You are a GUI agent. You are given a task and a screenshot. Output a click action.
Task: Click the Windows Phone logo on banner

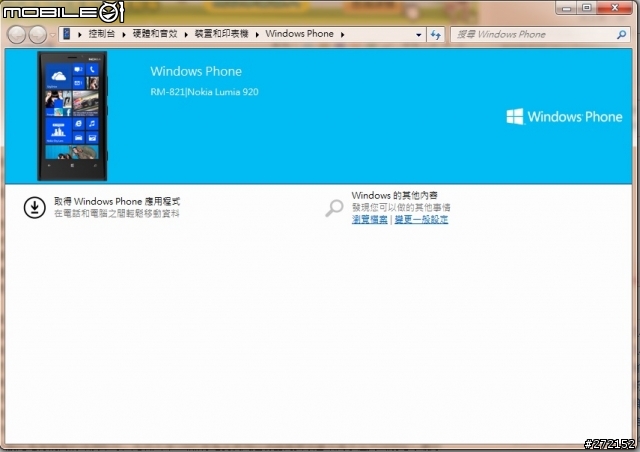point(564,117)
